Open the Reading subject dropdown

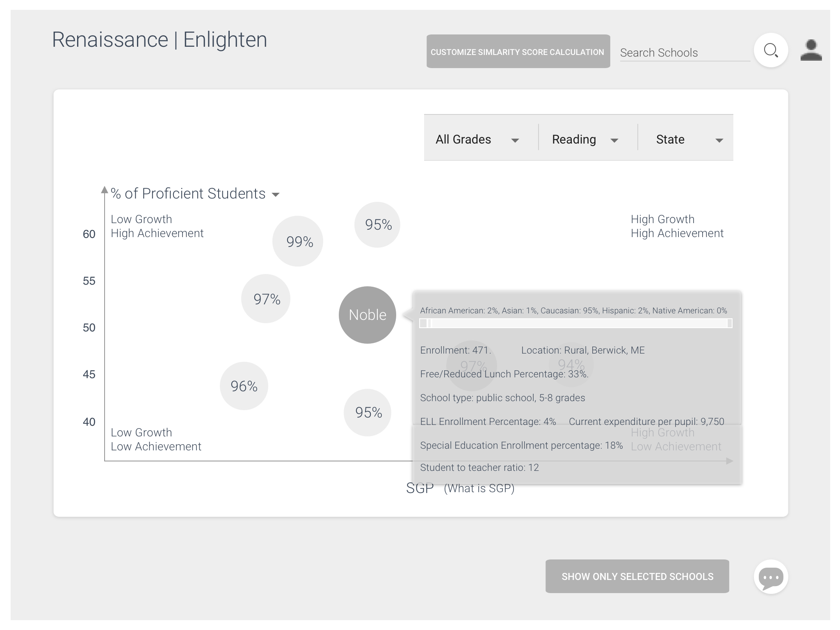[585, 139]
